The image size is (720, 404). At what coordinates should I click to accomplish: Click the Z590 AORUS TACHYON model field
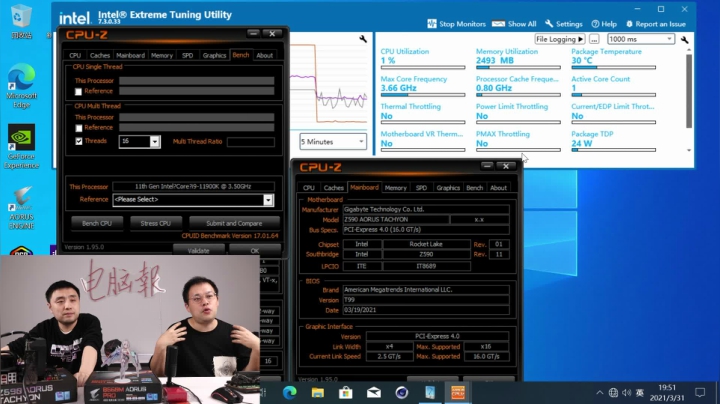pos(396,219)
